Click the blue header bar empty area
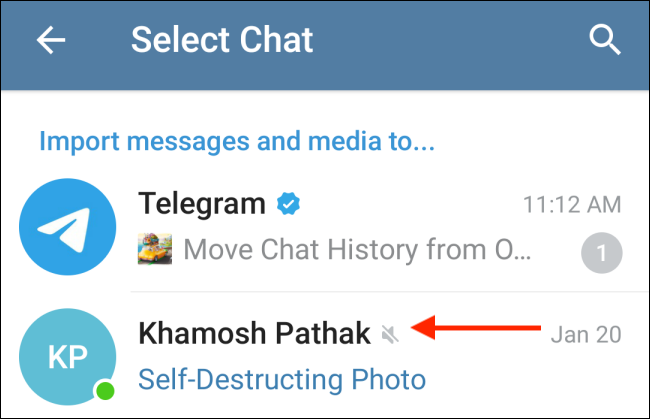The image size is (650, 419). (450, 41)
